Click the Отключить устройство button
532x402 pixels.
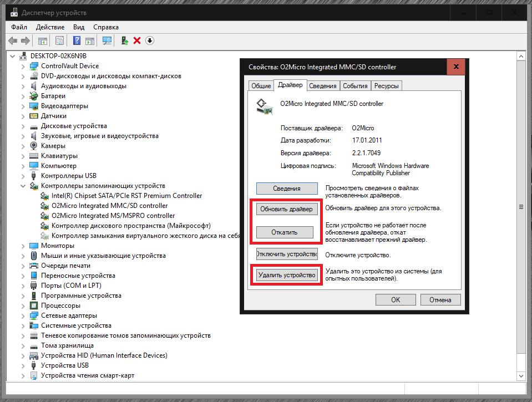287,254
